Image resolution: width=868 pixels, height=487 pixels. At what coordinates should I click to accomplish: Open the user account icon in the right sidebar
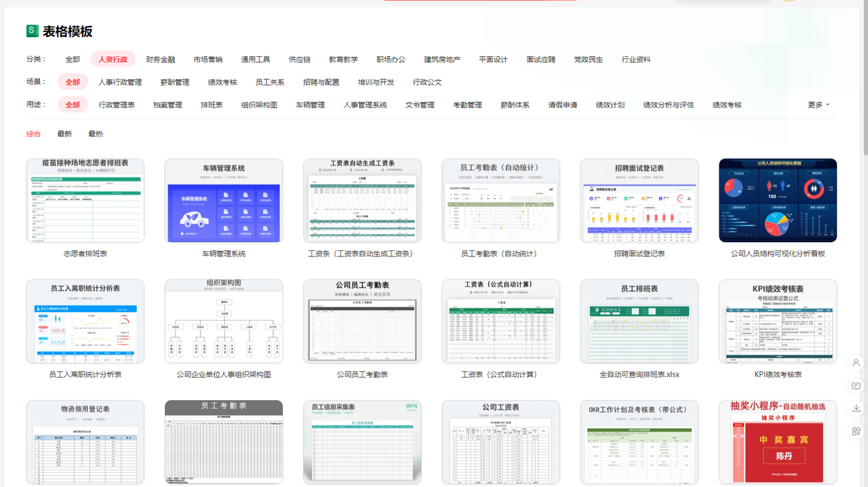click(x=856, y=363)
